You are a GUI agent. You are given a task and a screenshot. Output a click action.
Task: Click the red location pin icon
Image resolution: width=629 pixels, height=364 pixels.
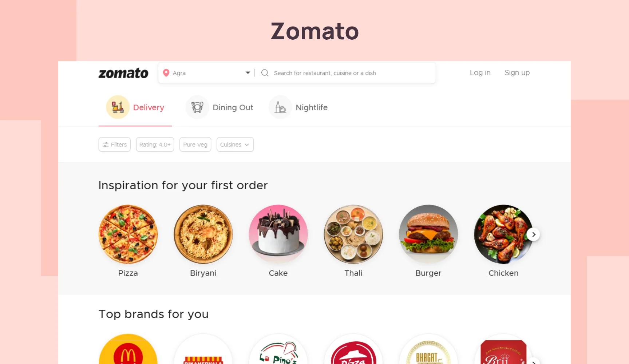pyautogui.click(x=166, y=73)
